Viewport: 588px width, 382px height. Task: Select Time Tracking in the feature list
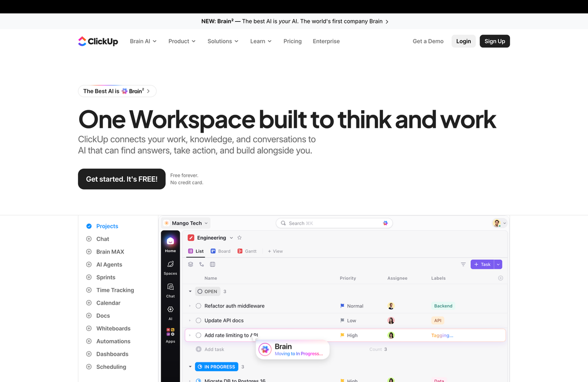coord(110,290)
